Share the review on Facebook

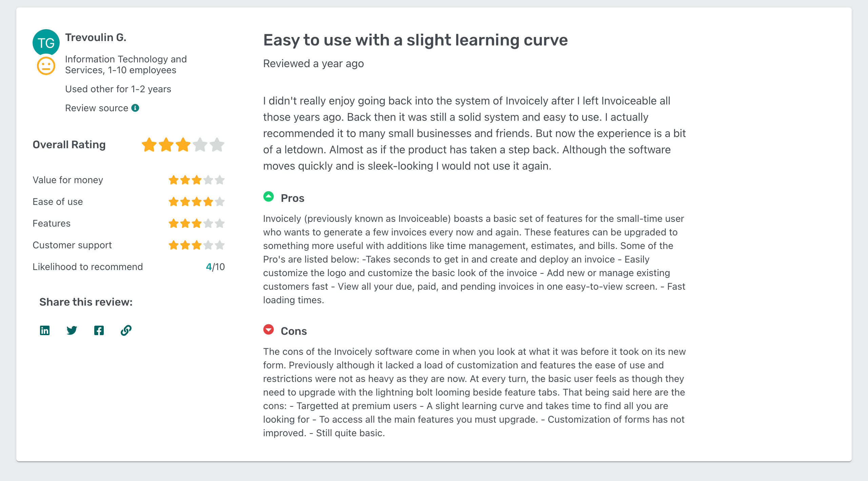click(x=99, y=330)
